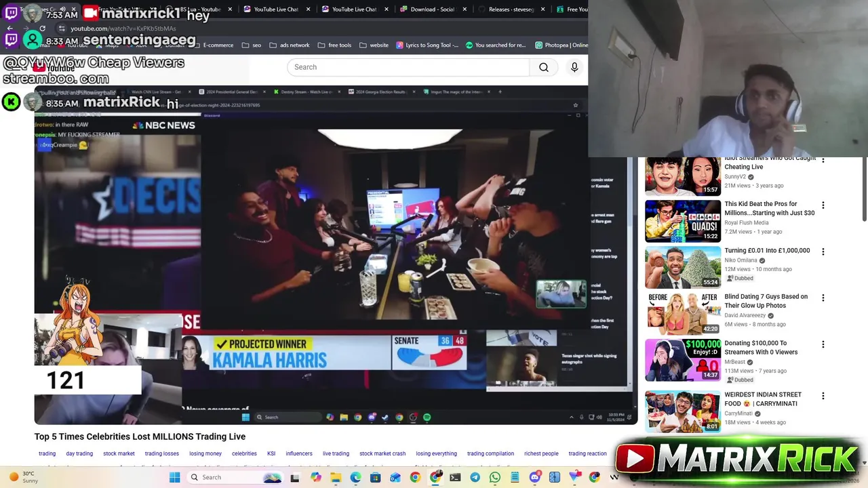Image resolution: width=868 pixels, height=488 pixels.
Task: Open options menu for WEIRDEST INDIAN STREET FOOD video
Action: click(823, 396)
